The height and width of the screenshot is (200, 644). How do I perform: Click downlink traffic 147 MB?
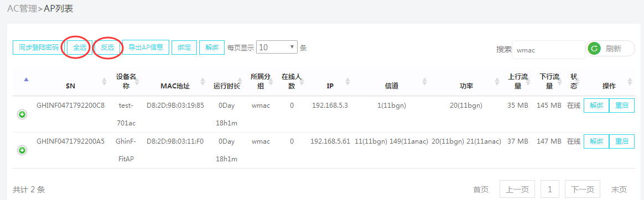coord(549,141)
